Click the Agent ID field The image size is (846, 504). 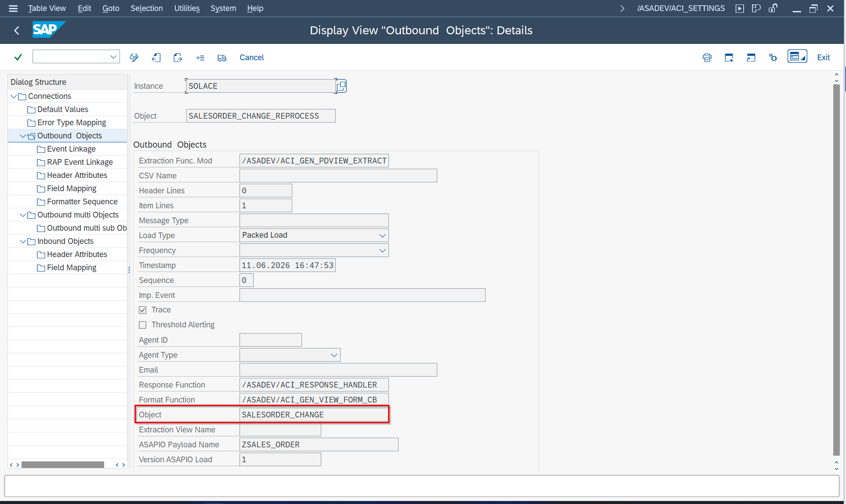tap(271, 340)
